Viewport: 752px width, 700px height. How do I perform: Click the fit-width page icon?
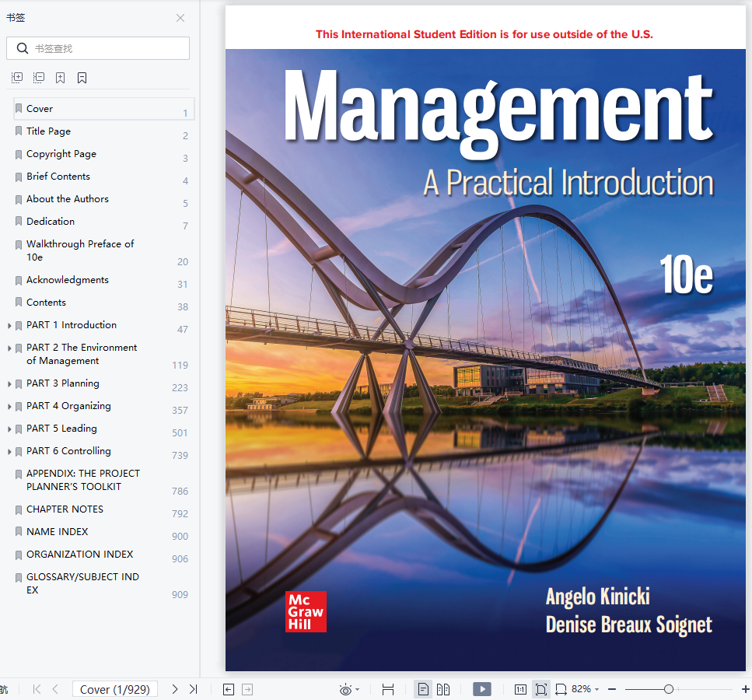pyautogui.click(x=388, y=689)
